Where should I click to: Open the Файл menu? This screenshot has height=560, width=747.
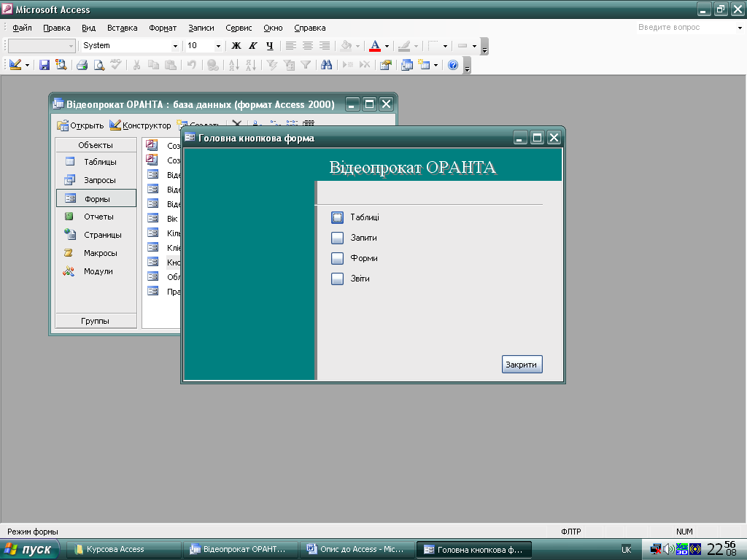coord(22,28)
